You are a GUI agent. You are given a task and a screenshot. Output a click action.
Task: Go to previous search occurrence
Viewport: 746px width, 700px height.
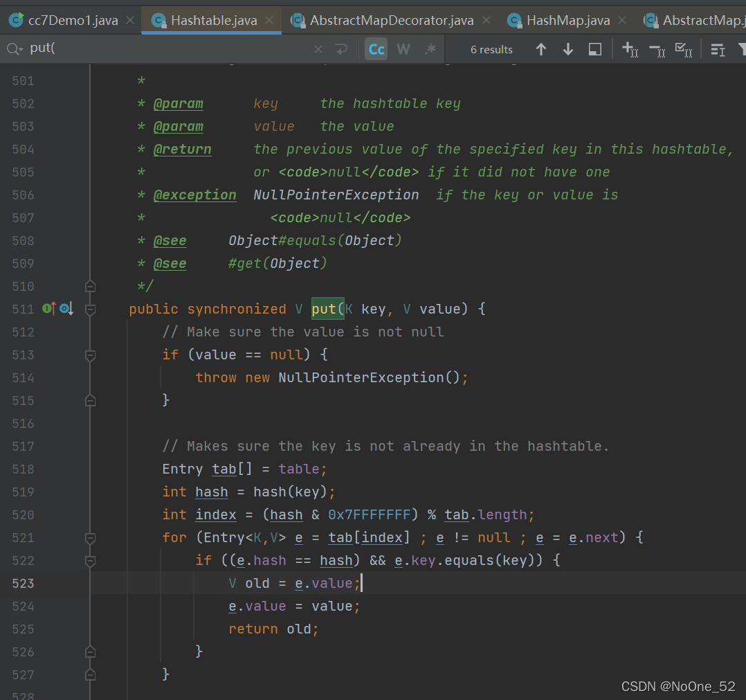click(x=541, y=49)
